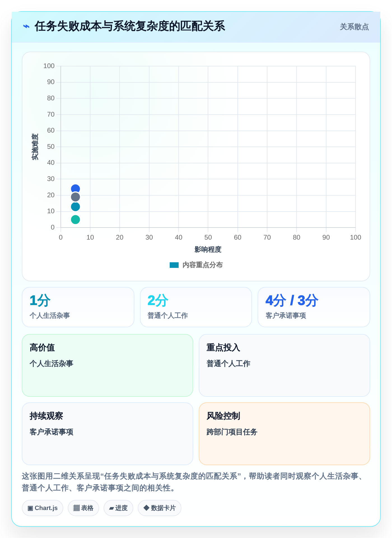Click the grid icon on 表格 chip
392x538 pixels.
point(76,508)
